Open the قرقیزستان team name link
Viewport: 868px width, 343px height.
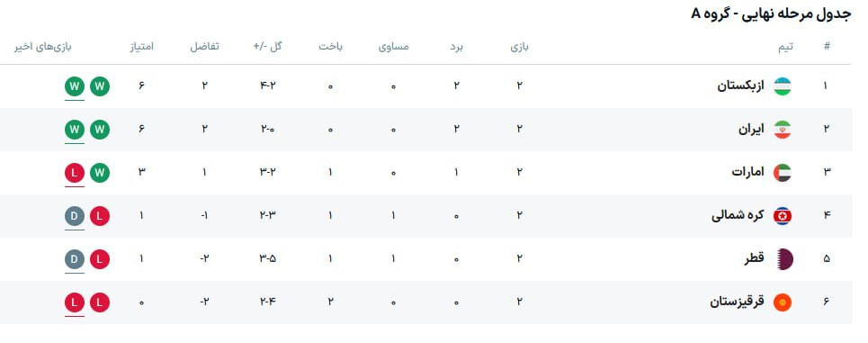[x=738, y=302]
